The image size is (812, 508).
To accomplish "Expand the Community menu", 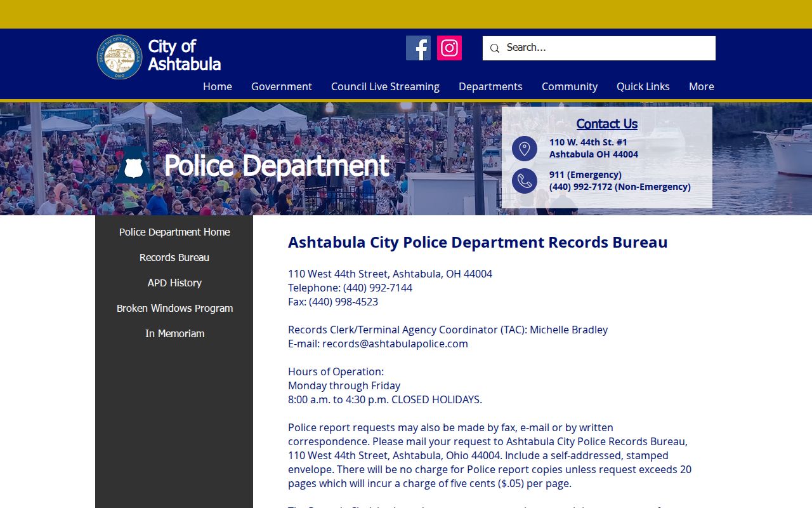I will coord(570,86).
